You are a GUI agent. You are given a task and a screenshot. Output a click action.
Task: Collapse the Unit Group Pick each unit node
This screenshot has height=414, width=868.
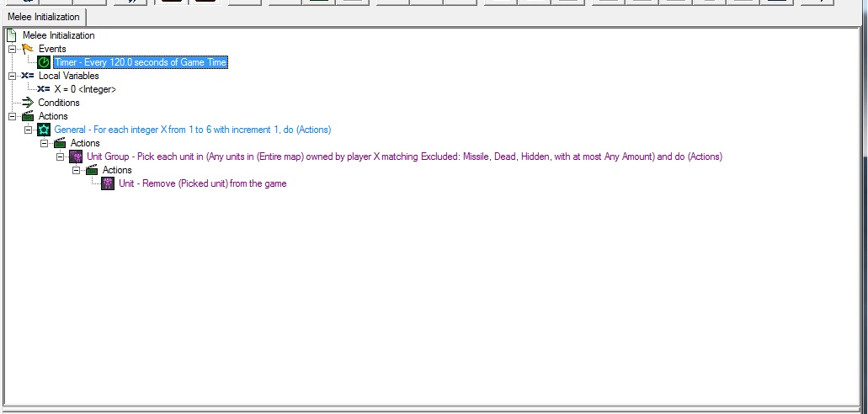[61, 157]
